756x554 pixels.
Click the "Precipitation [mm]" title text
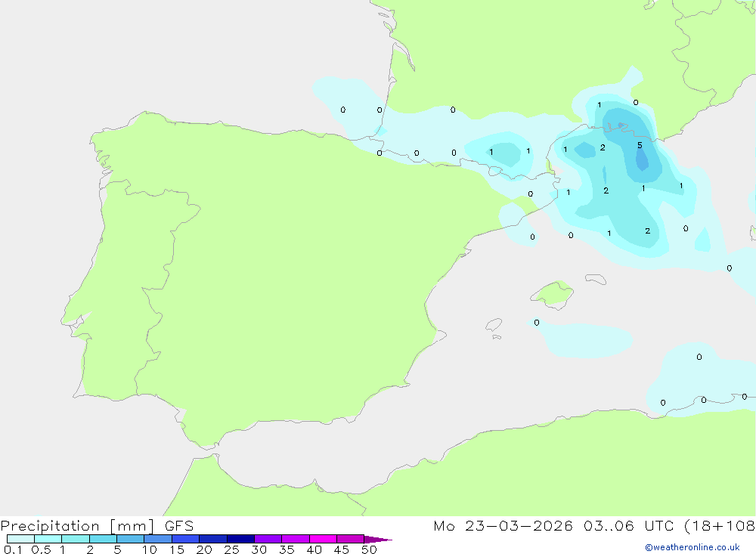point(78,526)
